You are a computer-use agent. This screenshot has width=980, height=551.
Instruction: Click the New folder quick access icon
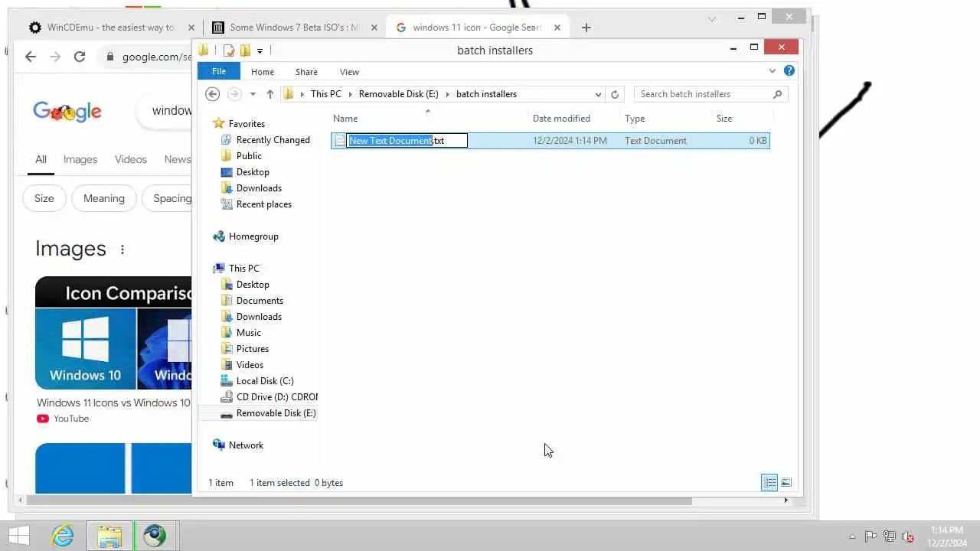click(x=245, y=51)
